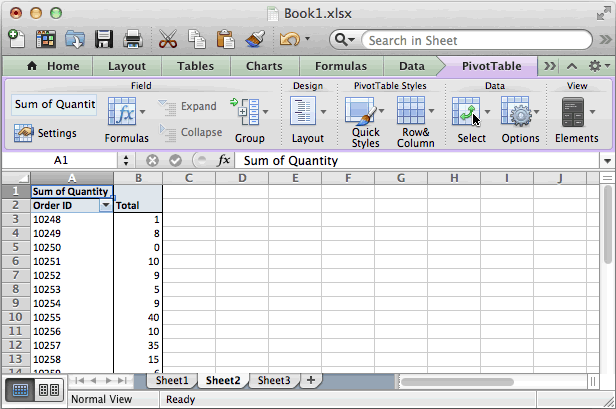Select cell containing 10255
The width and height of the screenshot is (616, 409).
tap(72, 317)
